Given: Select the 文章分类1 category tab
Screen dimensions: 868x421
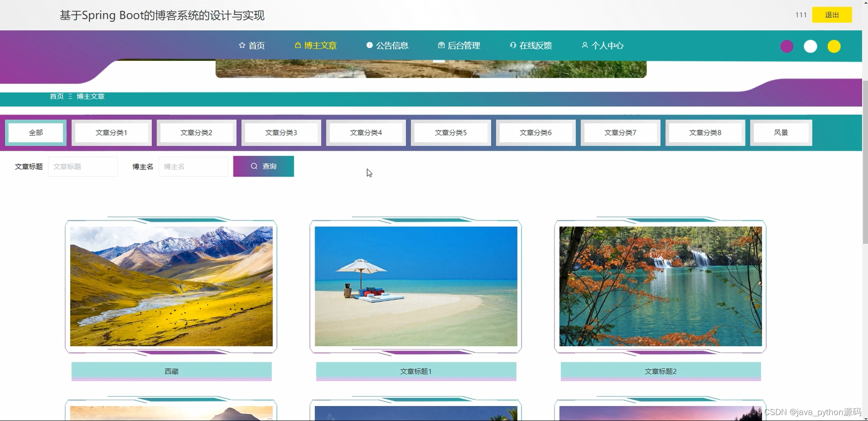Looking at the screenshot, I should coord(112,132).
